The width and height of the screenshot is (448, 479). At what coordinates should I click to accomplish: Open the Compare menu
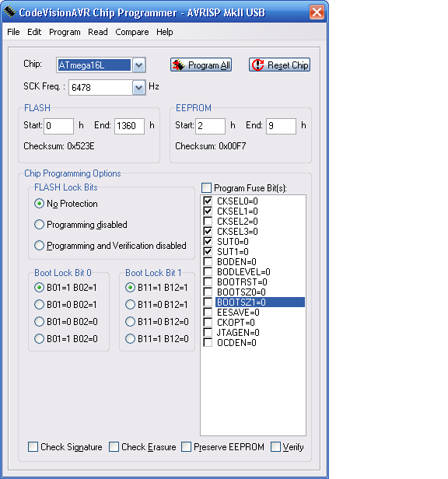pos(132,32)
